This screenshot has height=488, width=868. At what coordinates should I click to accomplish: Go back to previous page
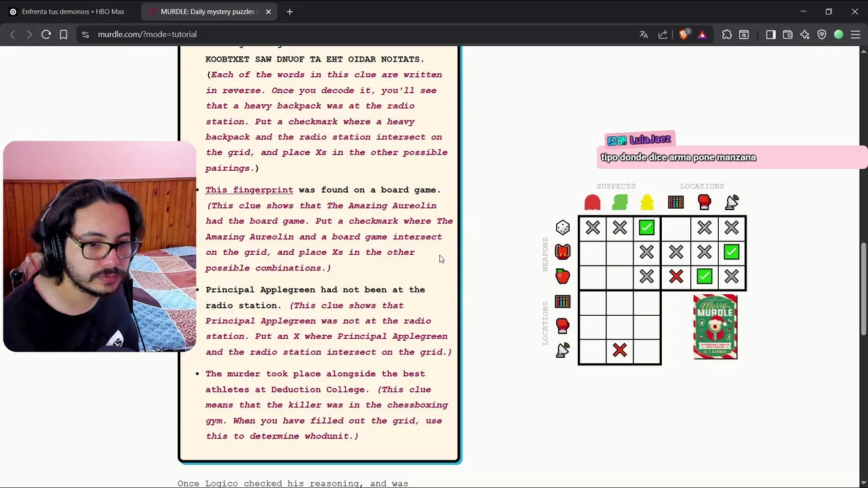pyautogui.click(x=12, y=35)
